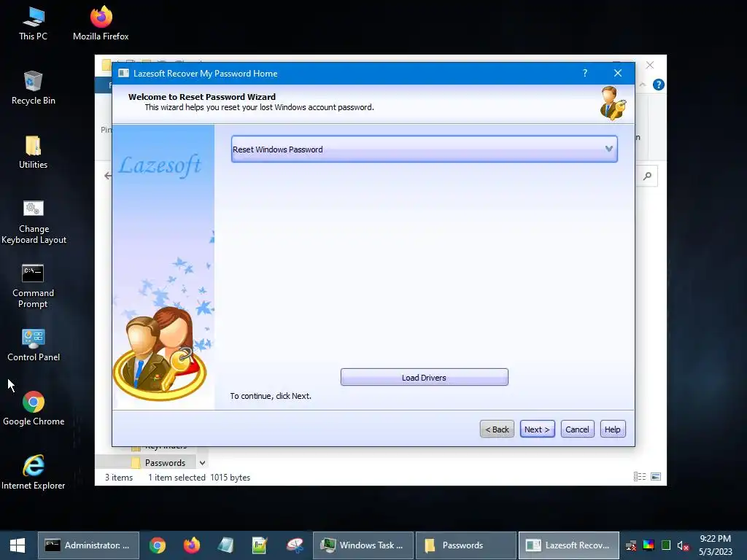Image resolution: width=747 pixels, height=560 pixels.
Task: Switch File Explorer to details view icon
Action: tap(639, 477)
